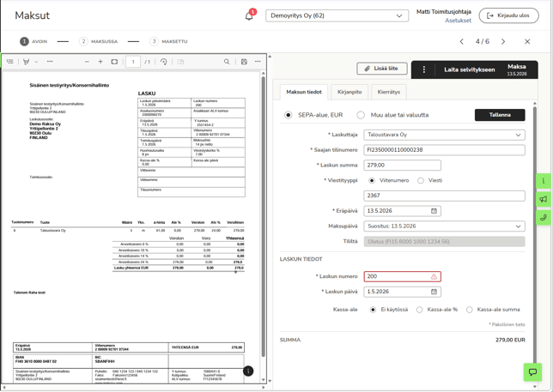Save the PDF document
This screenshot has width=553, height=392.
(x=244, y=62)
